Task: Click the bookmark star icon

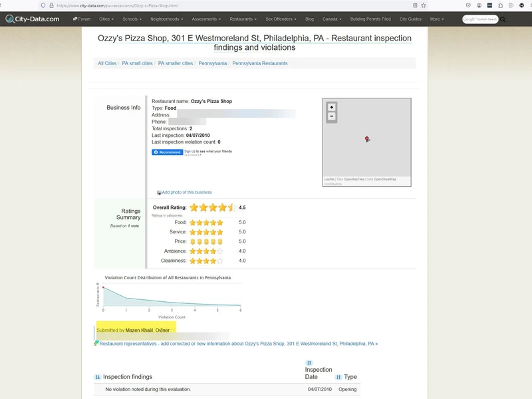Action: (424, 5)
